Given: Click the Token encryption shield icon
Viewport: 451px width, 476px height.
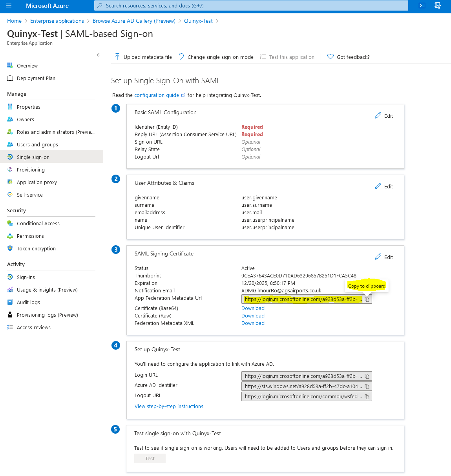Looking at the screenshot, I should coord(10,248).
